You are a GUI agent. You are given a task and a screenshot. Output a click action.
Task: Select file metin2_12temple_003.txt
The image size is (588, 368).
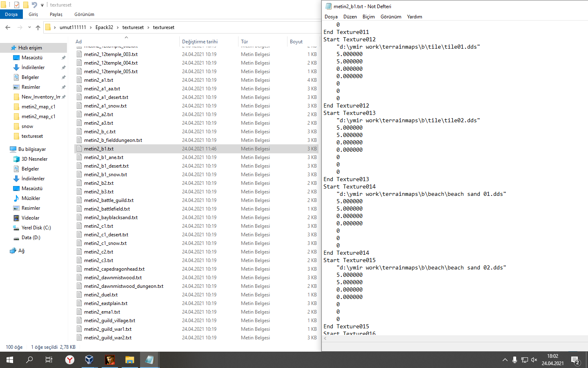pyautogui.click(x=111, y=54)
